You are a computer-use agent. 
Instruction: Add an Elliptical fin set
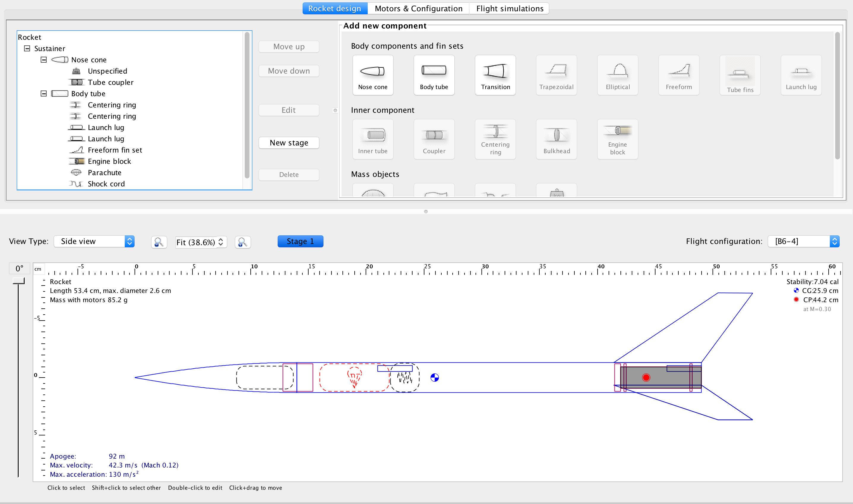617,75
